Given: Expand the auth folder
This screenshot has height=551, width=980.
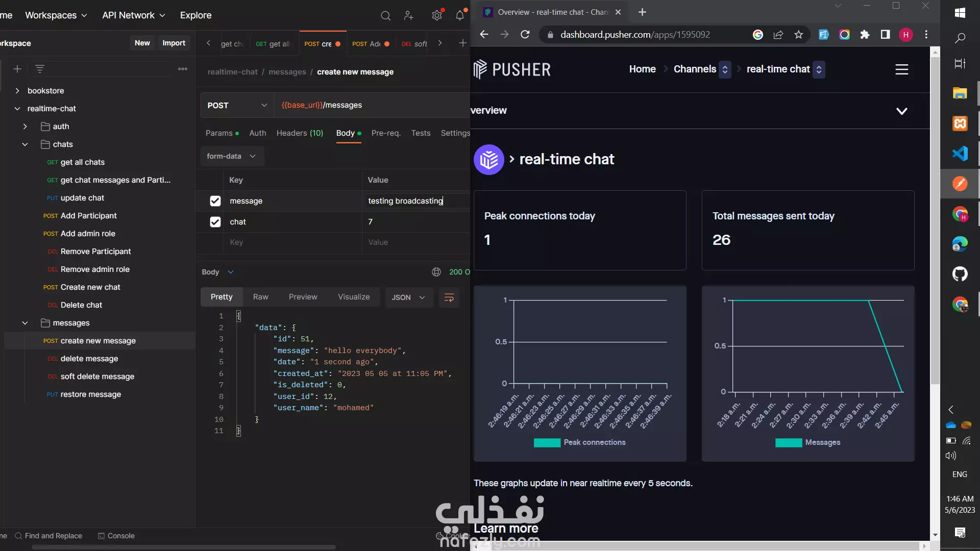Looking at the screenshot, I should click(x=25, y=127).
